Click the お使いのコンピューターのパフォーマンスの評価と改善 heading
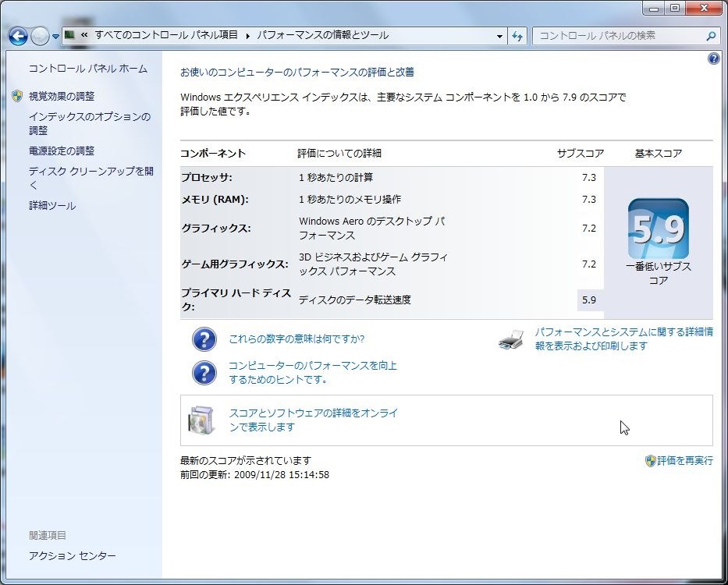 pyautogui.click(x=297, y=73)
